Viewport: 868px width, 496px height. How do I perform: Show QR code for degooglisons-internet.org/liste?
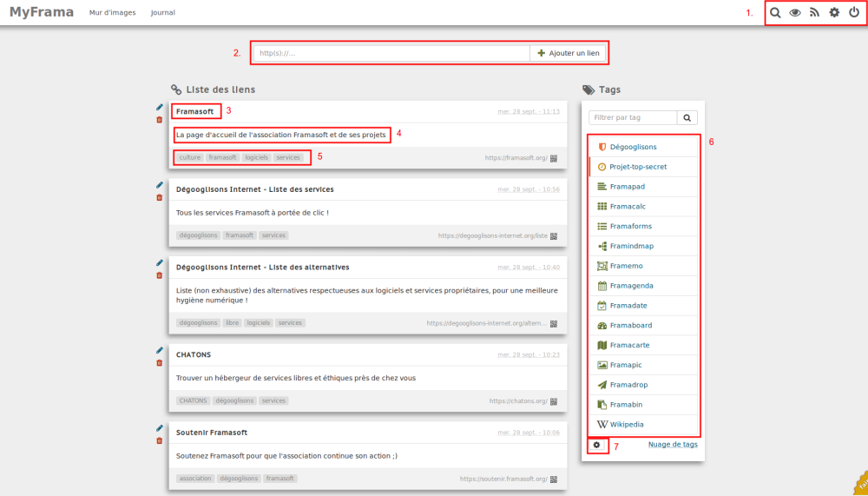tap(554, 235)
